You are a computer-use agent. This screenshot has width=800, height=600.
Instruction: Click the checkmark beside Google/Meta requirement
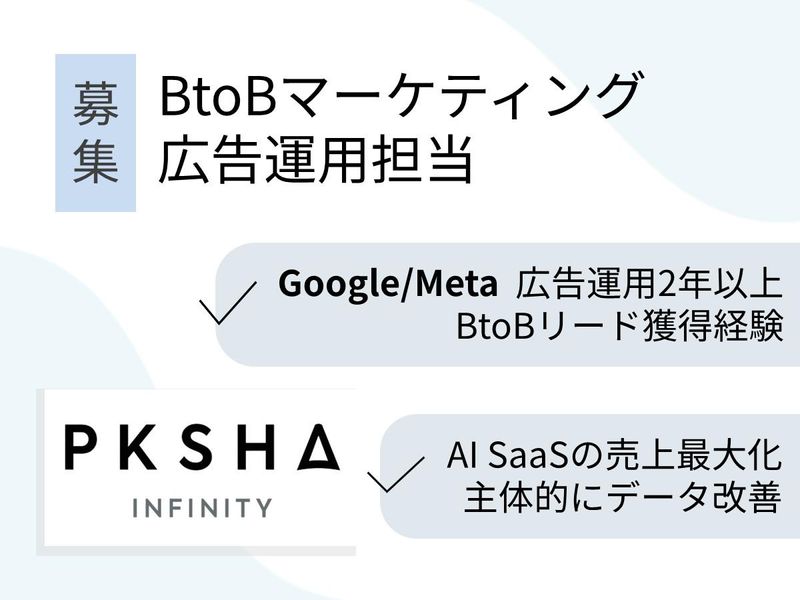coord(228,303)
